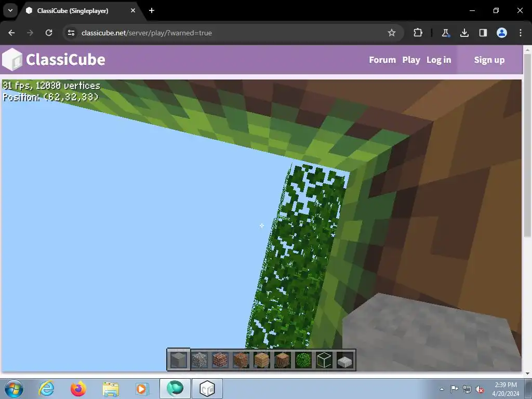Launch Internet Explorer from taskbar
The width and height of the screenshot is (532, 399).
(x=46, y=389)
